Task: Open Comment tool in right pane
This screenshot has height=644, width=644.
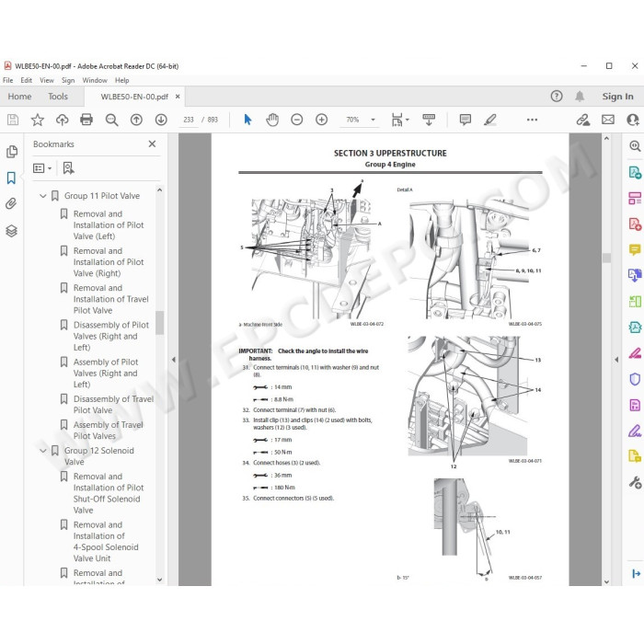Action: pos(635,249)
